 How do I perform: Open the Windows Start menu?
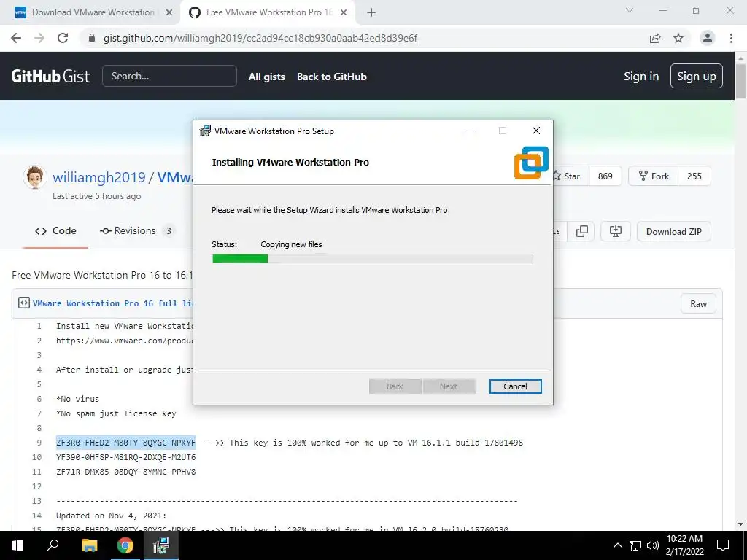click(x=17, y=545)
